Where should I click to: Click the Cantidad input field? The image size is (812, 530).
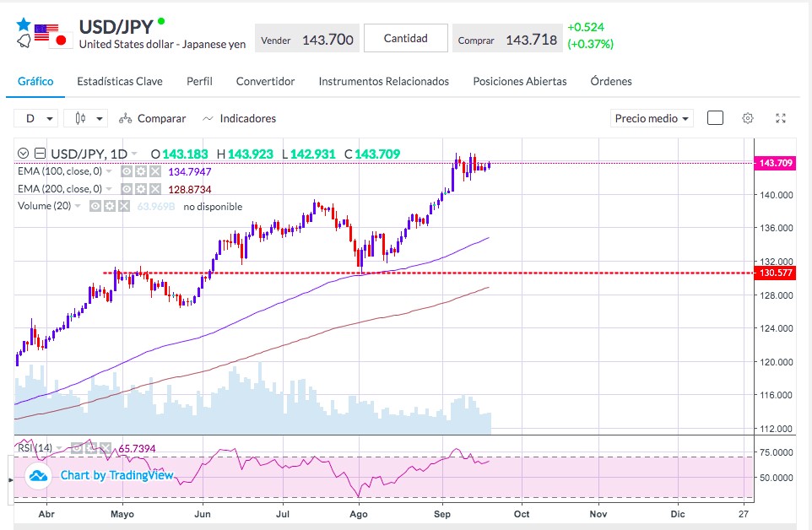click(x=405, y=38)
